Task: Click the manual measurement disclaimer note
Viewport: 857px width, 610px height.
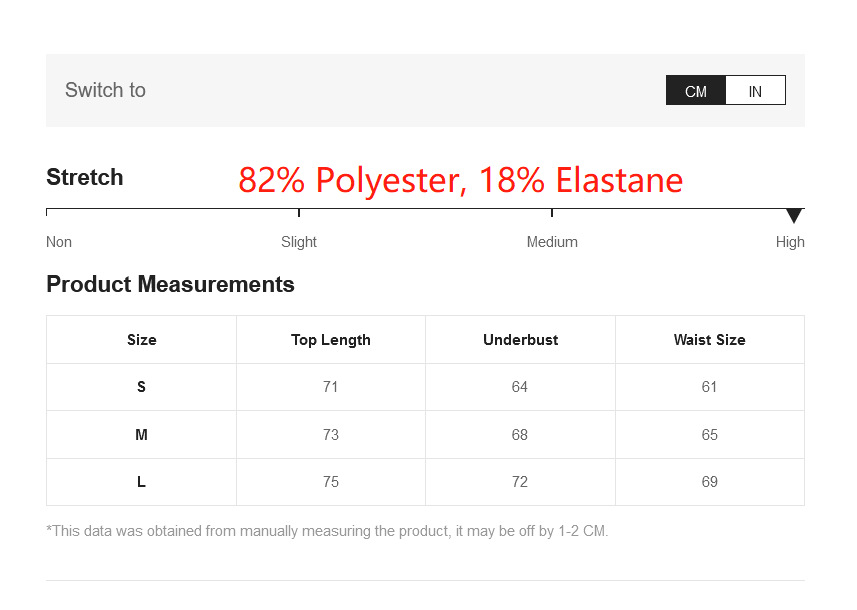Action: click(327, 531)
